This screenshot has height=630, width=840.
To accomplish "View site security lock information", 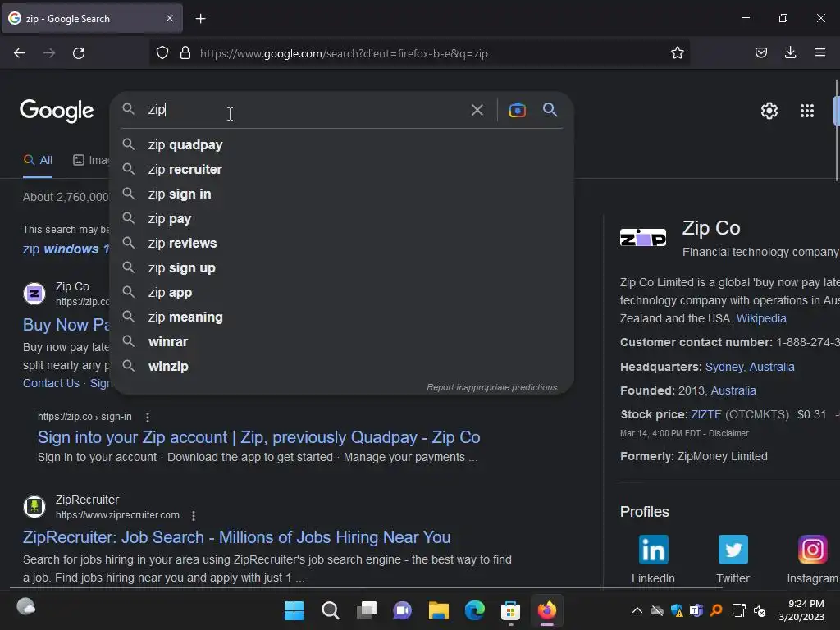I will tap(185, 53).
